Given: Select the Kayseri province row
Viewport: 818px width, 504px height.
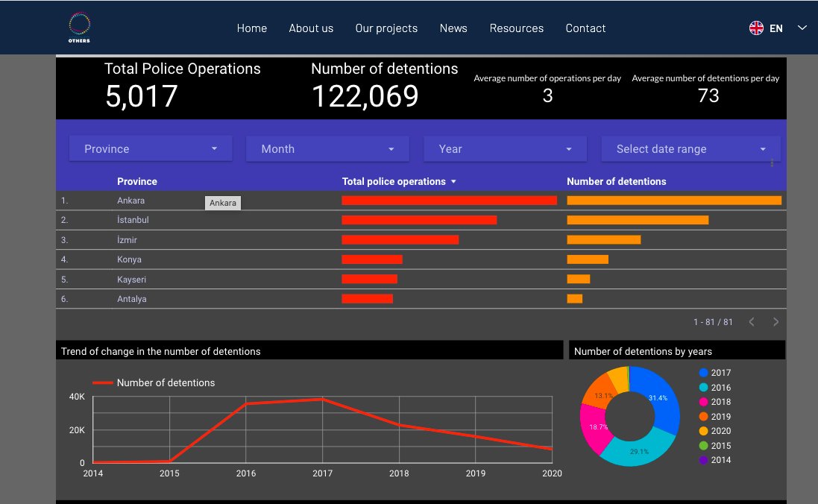Looking at the screenshot, I should click(x=421, y=279).
